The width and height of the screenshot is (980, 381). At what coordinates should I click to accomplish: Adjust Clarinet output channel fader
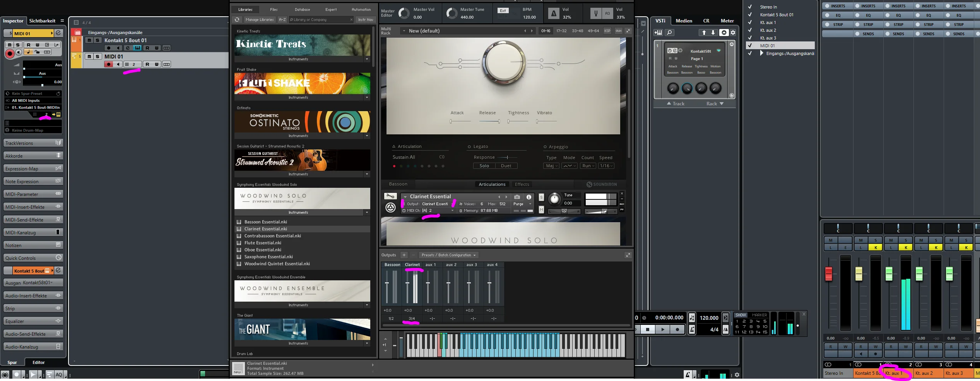pyautogui.click(x=407, y=283)
